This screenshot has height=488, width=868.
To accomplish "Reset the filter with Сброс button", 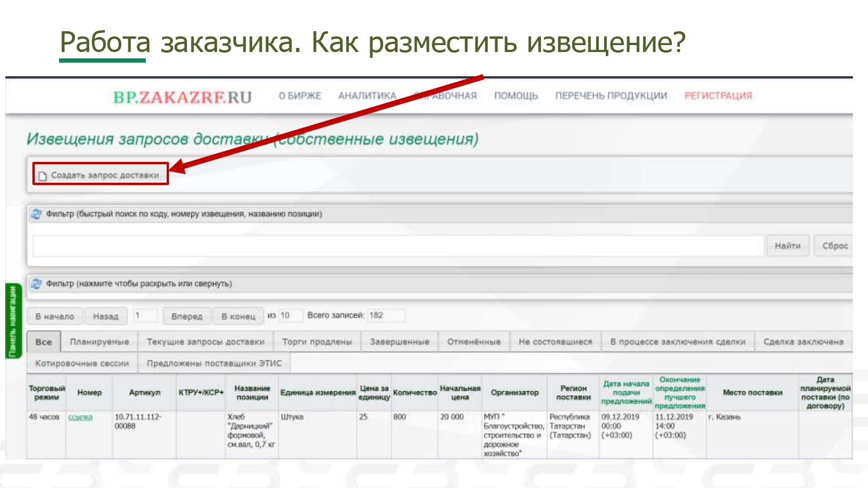I will [x=834, y=246].
